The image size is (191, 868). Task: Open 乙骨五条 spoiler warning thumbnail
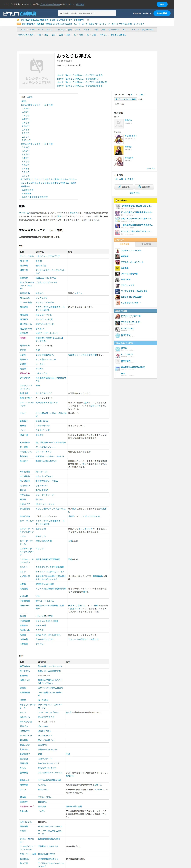point(118,268)
